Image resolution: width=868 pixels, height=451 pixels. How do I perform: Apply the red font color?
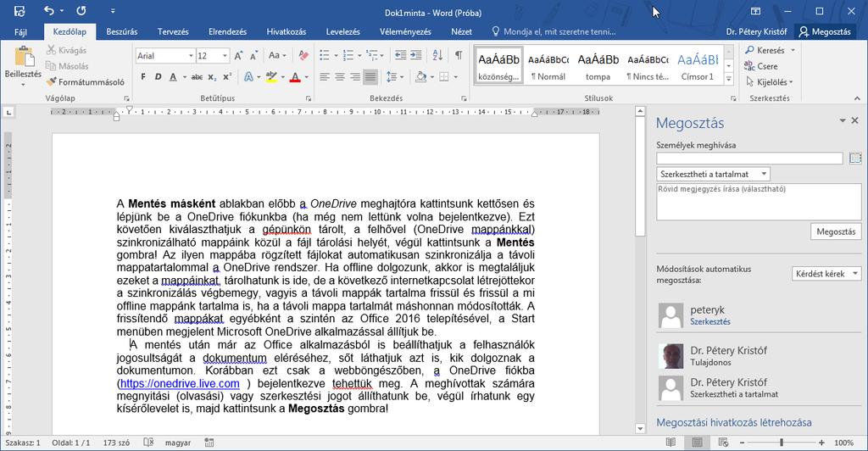(295, 77)
